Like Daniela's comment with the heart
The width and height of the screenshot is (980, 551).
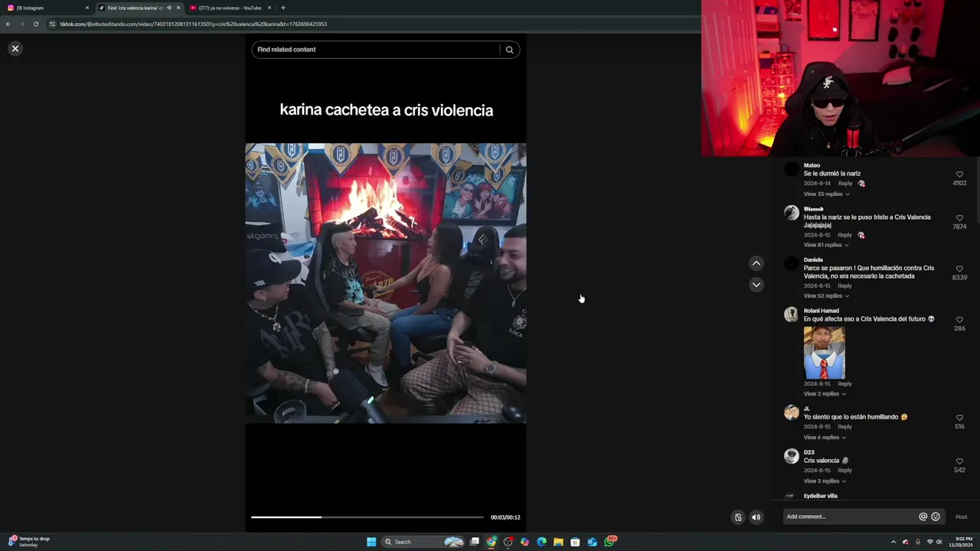[959, 269]
